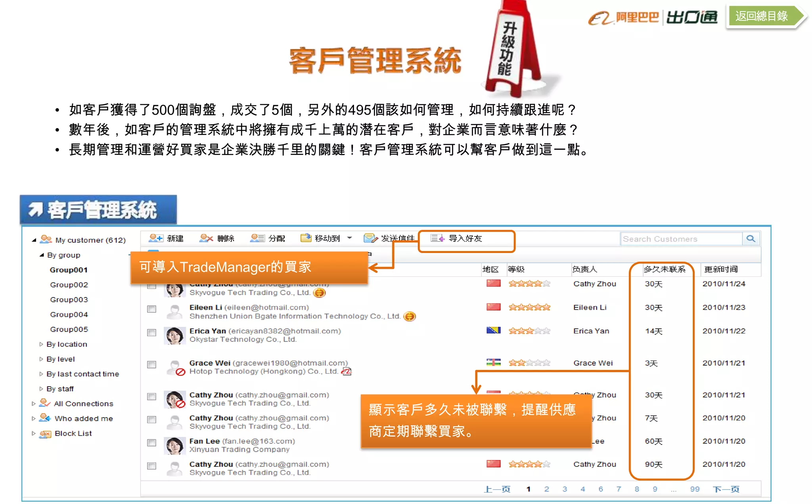812x504 pixels.
Task: Click Eileen Li's placeholder avatar
Action: pos(174,312)
